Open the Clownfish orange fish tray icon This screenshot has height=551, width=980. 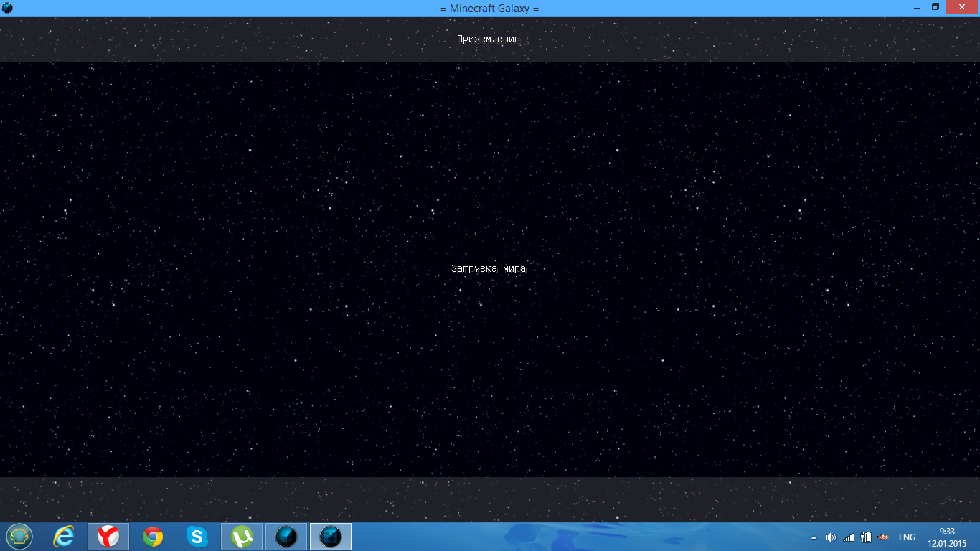[x=884, y=537]
